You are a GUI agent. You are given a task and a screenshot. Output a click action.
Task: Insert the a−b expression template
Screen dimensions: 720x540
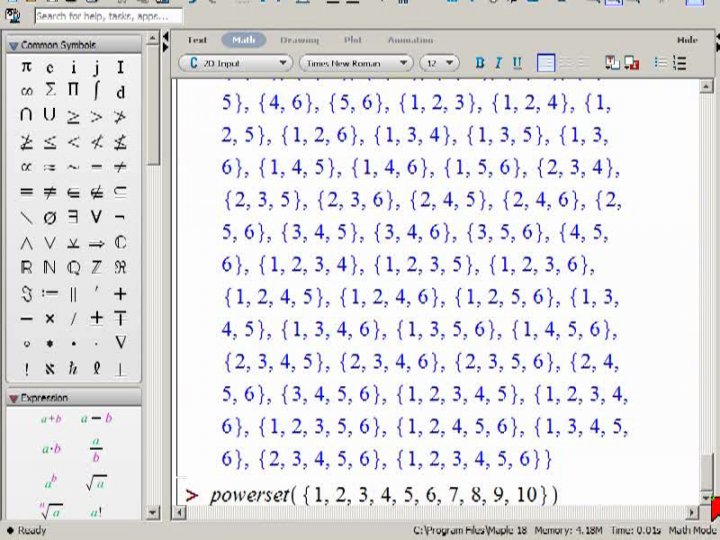point(96,418)
